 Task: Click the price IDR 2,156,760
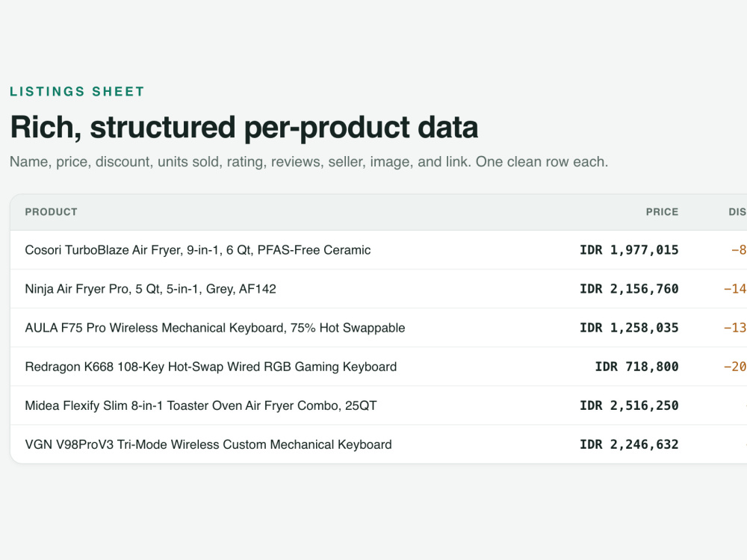(629, 289)
